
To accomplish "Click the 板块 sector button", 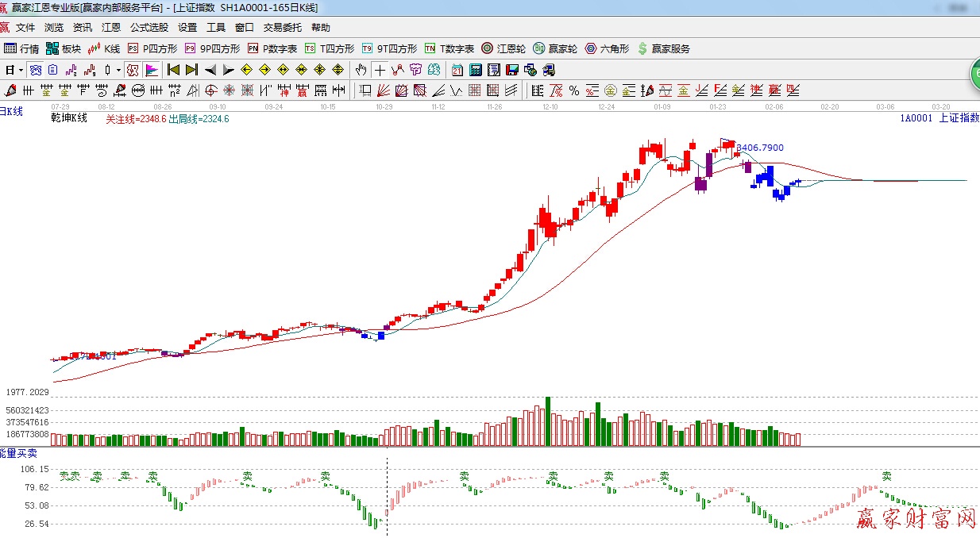I will [x=64, y=48].
